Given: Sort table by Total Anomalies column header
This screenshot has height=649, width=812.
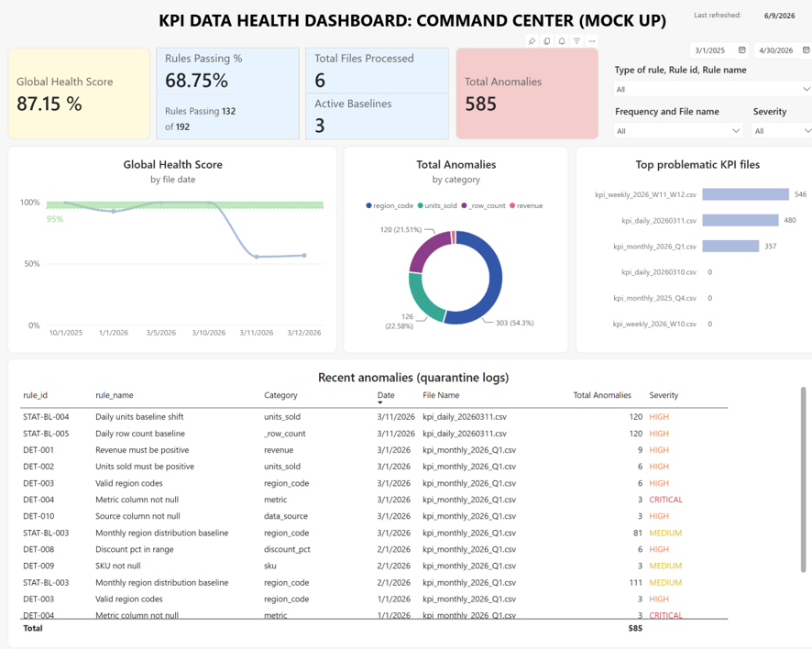Looking at the screenshot, I should click(x=602, y=395).
